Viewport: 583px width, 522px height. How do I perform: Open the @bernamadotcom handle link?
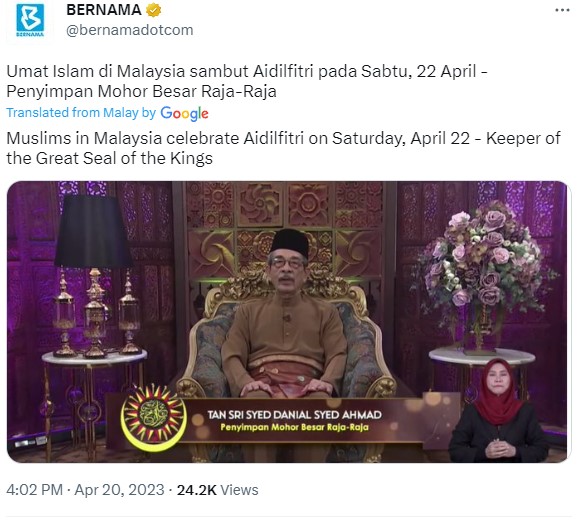pos(129,30)
